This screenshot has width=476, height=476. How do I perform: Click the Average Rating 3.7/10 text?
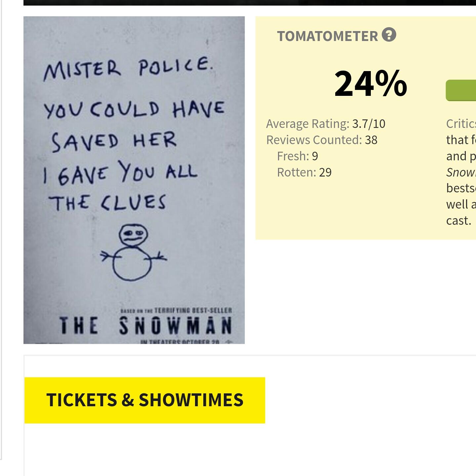pyautogui.click(x=326, y=124)
